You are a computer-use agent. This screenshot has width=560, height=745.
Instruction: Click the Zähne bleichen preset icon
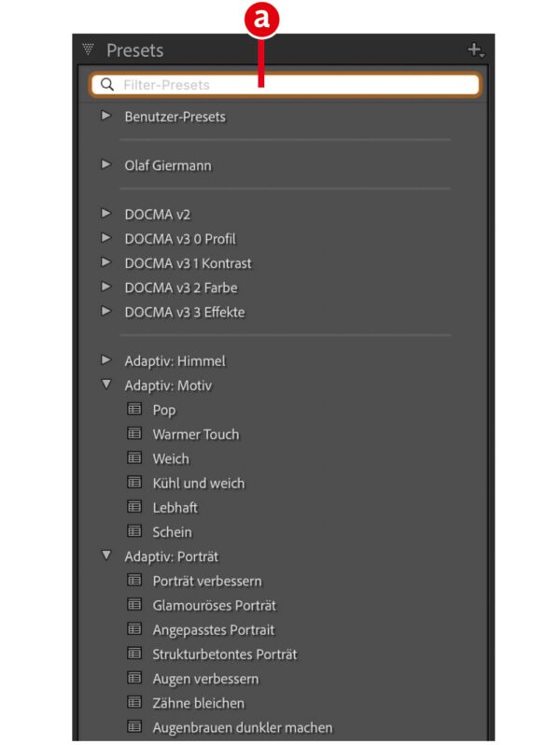pyautogui.click(x=133, y=702)
